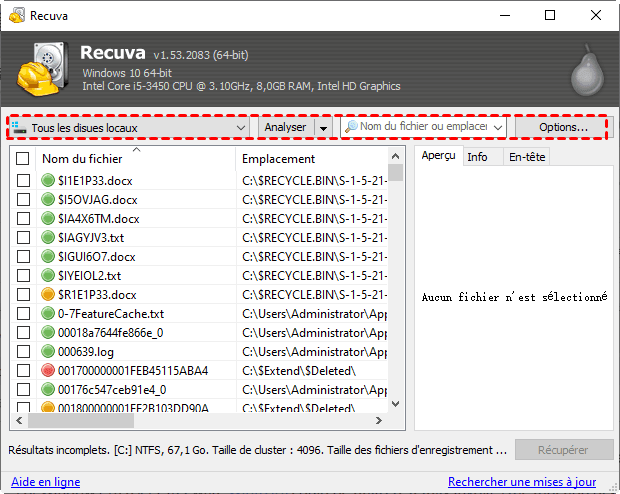Check the box for $IYEIOL2.txt
Screen dimensions: 620x494
click(x=23, y=275)
